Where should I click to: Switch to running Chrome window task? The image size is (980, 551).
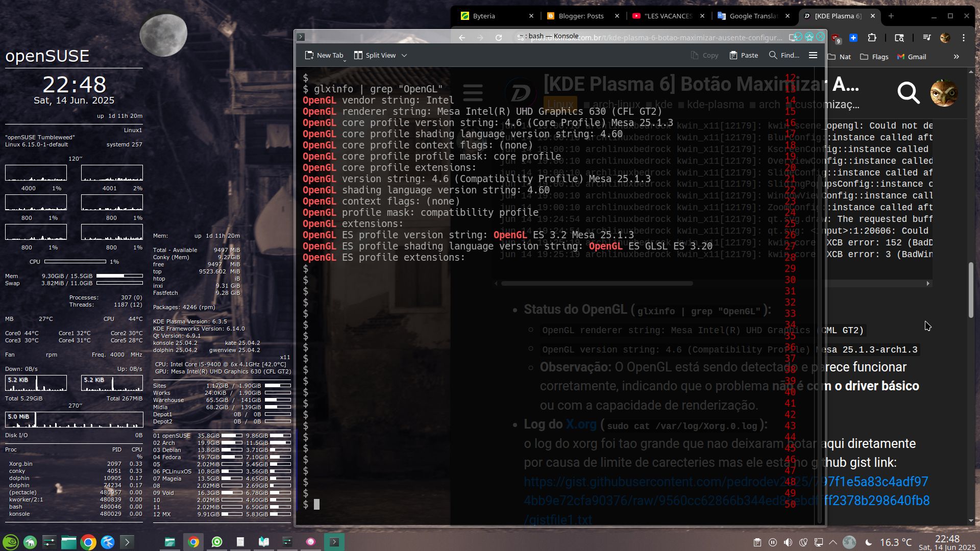click(x=193, y=542)
